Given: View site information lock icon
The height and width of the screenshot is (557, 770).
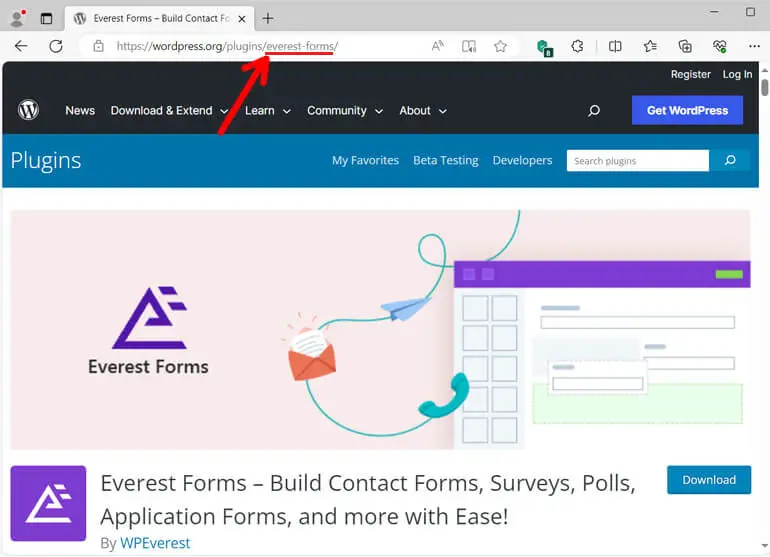Looking at the screenshot, I should point(99,46).
